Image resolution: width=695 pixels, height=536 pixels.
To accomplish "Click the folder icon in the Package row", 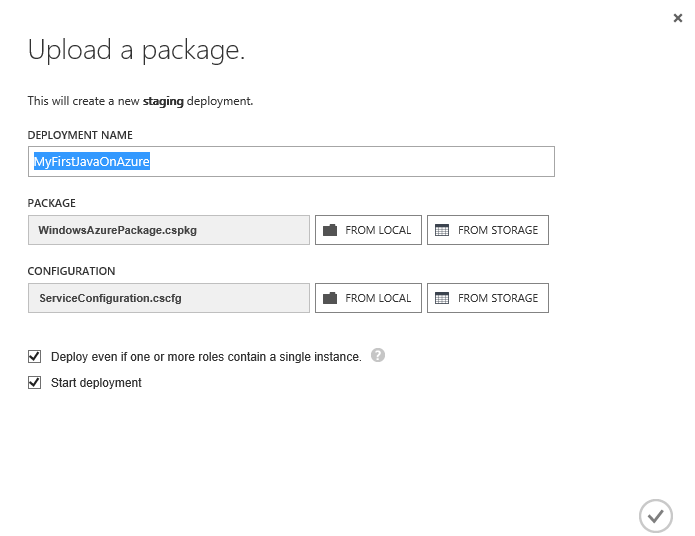I will click(x=330, y=230).
